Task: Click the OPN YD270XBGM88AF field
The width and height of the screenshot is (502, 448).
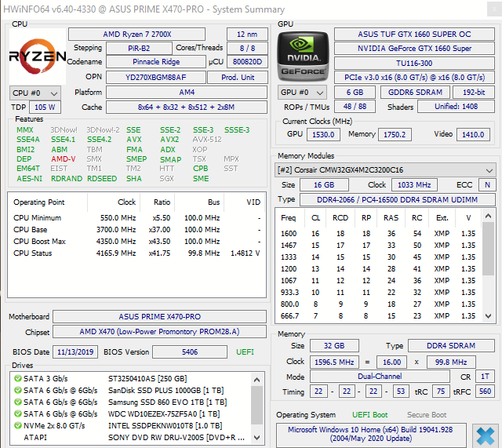Action: [156, 78]
